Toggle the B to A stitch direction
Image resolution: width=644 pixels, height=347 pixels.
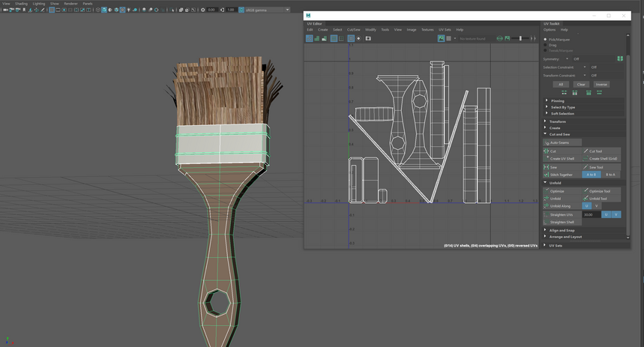610,175
